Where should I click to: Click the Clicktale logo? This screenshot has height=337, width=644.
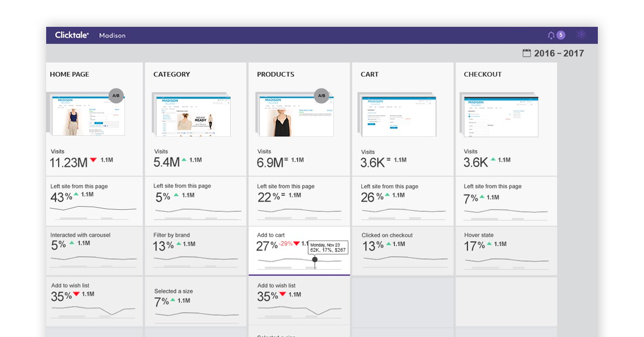coord(72,35)
